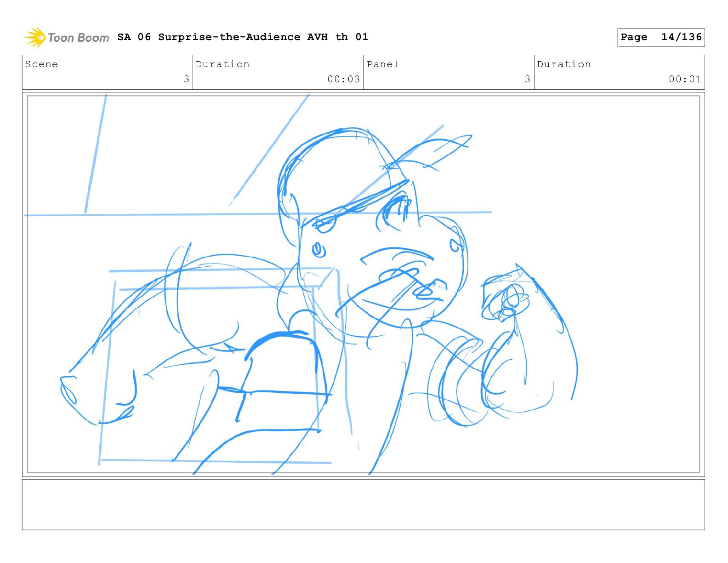Click panel duration value '00:01'
The height and width of the screenshot is (563, 728).
click(685, 79)
